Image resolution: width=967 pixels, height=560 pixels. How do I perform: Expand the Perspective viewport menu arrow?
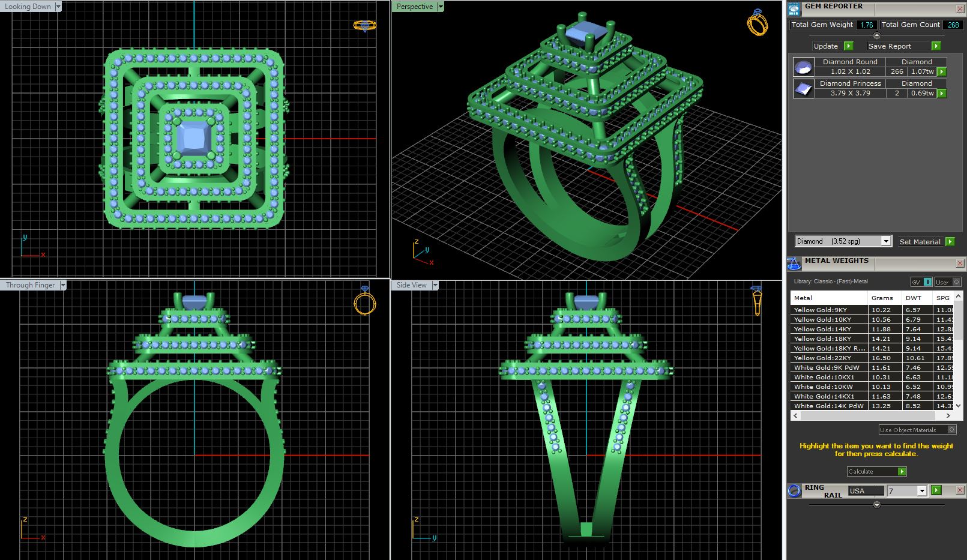point(441,7)
